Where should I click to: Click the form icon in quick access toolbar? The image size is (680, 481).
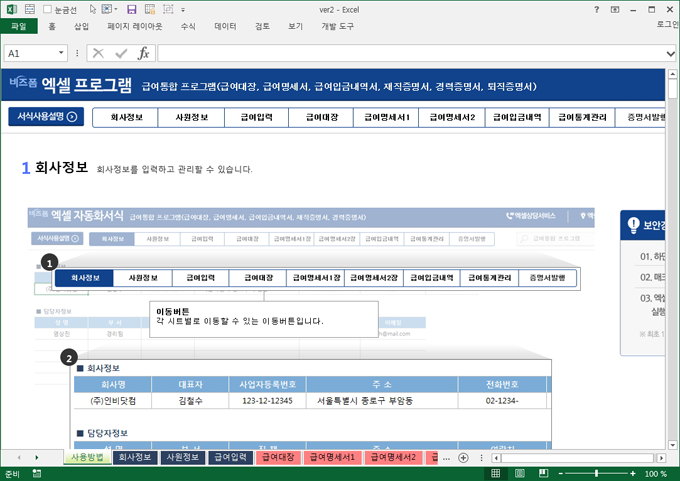[x=30, y=9]
